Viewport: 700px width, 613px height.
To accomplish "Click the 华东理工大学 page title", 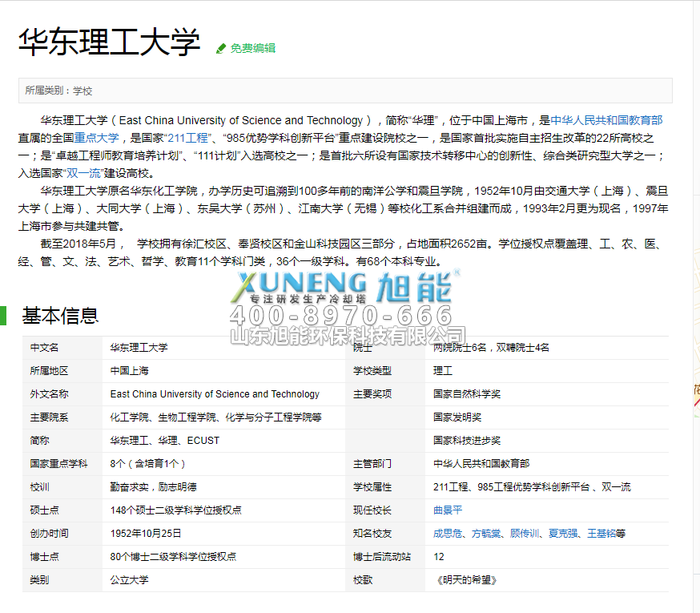I will 109,42.
